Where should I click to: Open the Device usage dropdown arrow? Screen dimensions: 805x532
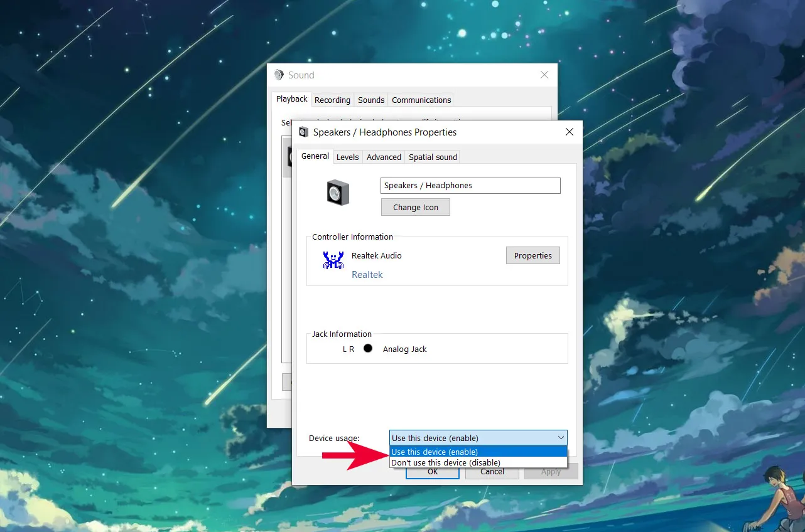(x=560, y=437)
